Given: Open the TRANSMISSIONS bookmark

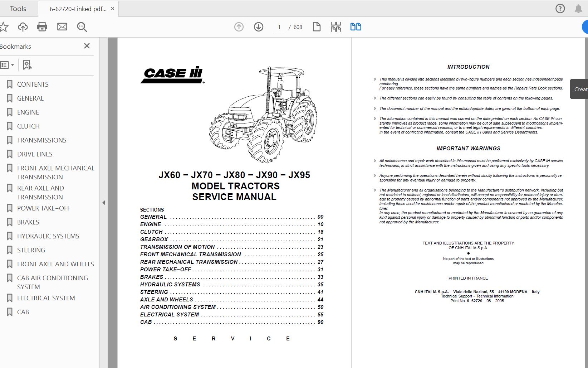Looking at the screenshot, I should [x=42, y=140].
